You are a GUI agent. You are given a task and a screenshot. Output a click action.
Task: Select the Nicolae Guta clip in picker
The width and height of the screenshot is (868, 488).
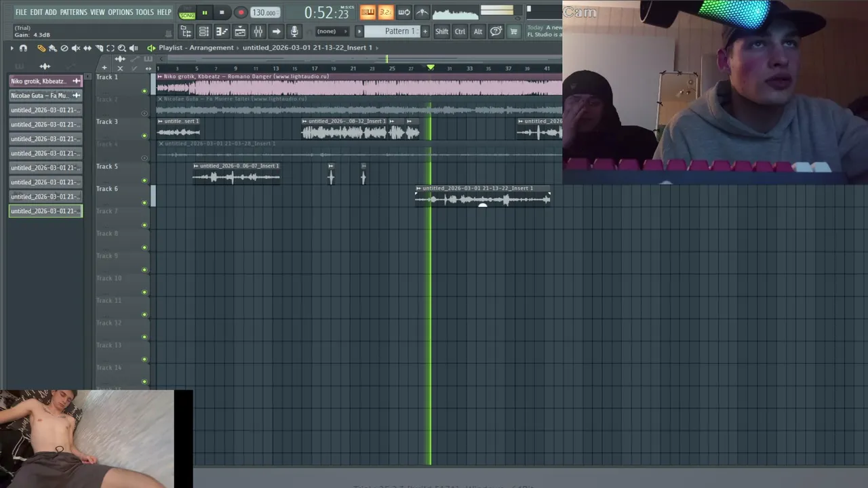(x=45, y=96)
